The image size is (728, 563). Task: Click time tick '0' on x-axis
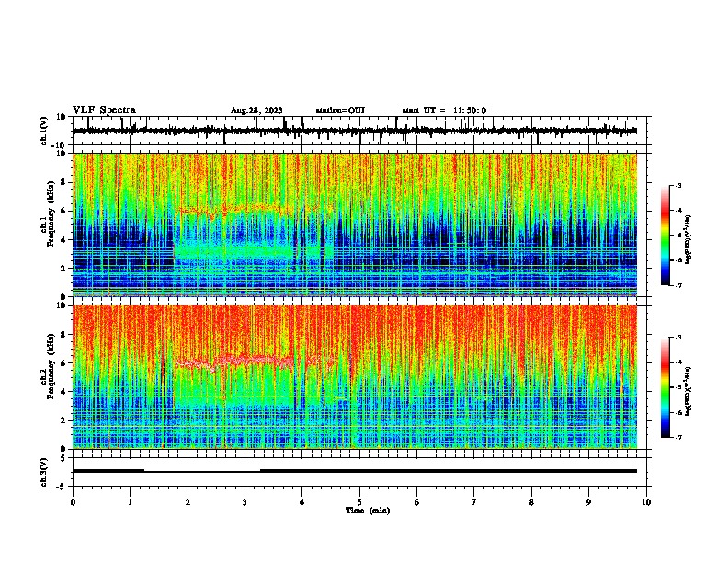(x=73, y=502)
